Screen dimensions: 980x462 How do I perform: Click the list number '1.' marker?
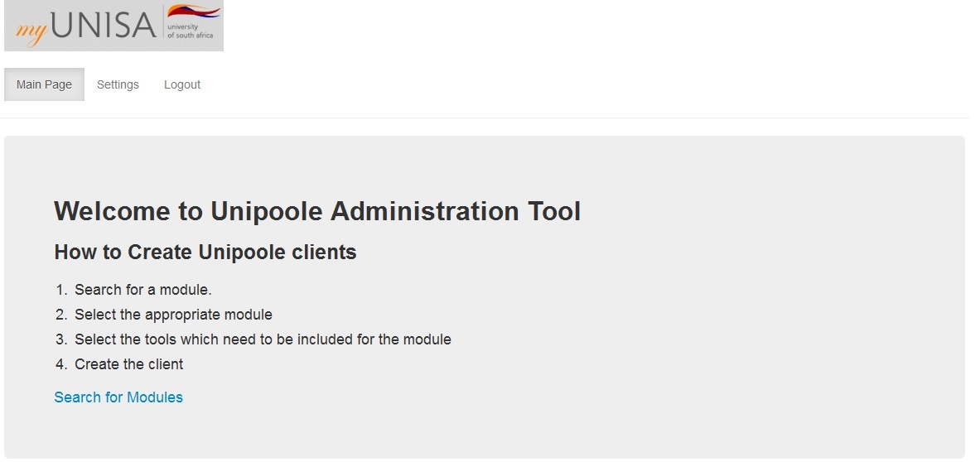[61, 290]
